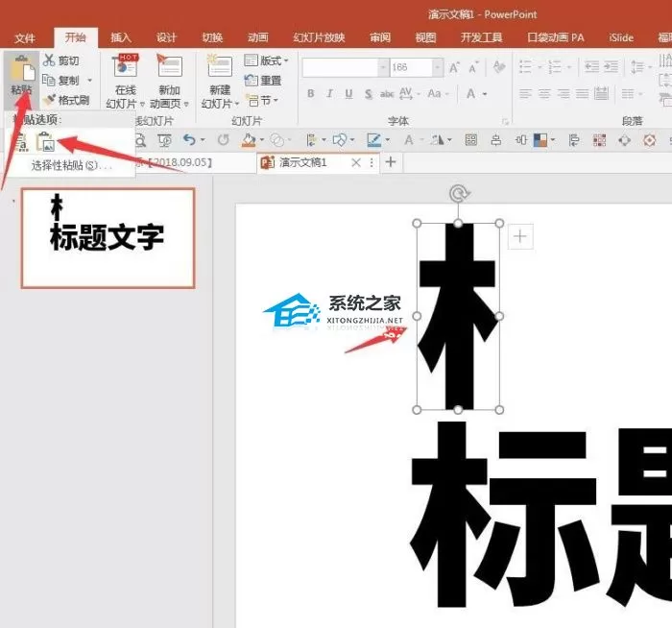This screenshot has width=672, height=628.
Task: Click the plus button to add new document tab
Action: point(391,162)
